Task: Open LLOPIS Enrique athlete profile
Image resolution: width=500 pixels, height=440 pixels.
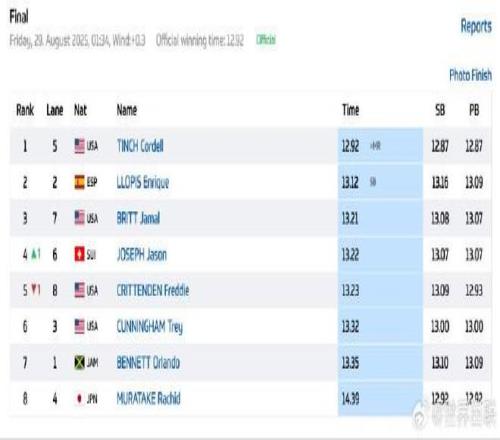Action: point(143,182)
